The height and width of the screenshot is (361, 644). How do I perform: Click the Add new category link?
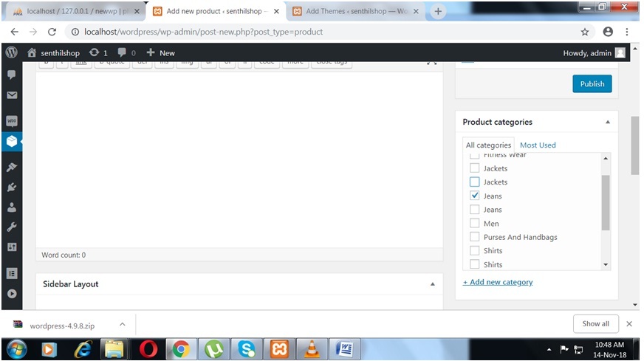coord(497,282)
